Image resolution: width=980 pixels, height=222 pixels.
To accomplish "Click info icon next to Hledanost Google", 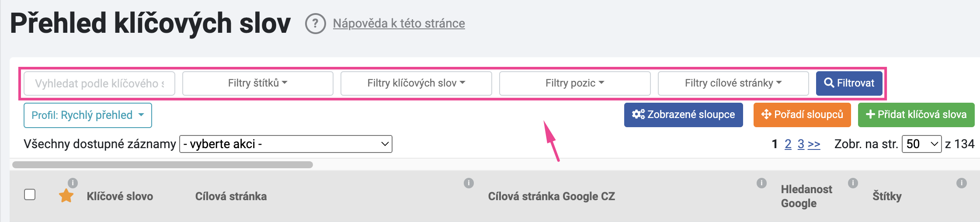I will [x=853, y=183].
